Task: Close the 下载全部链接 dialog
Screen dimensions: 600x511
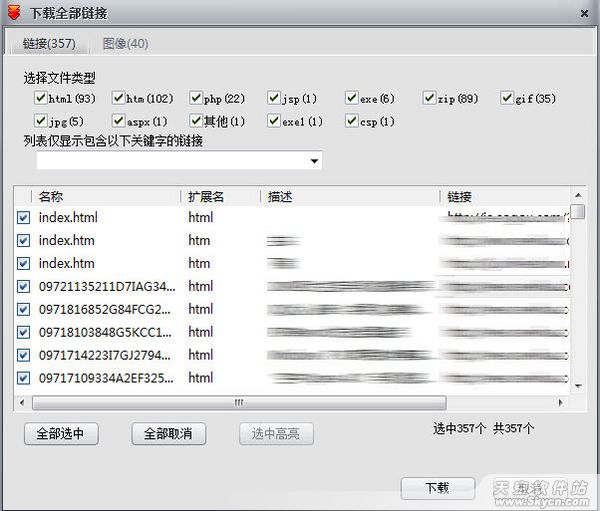Action: [x=583, y=13]
